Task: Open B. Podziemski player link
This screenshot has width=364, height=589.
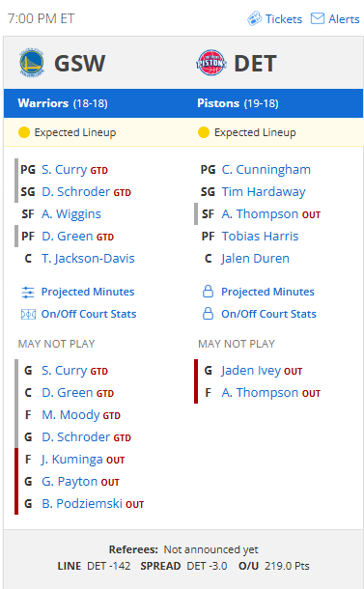Action: (82, 504)
